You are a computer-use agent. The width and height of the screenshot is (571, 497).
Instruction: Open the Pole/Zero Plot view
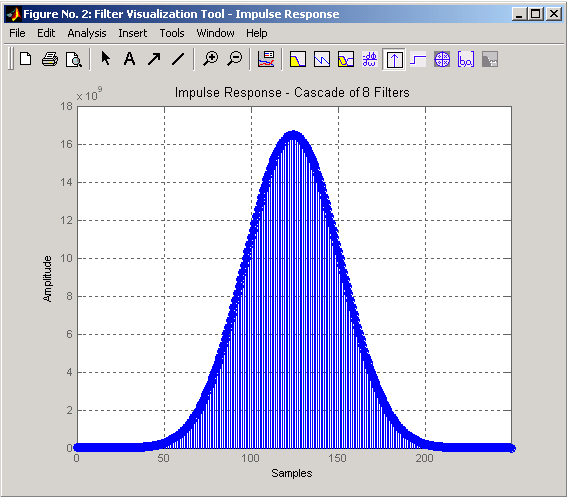[442, 59]
